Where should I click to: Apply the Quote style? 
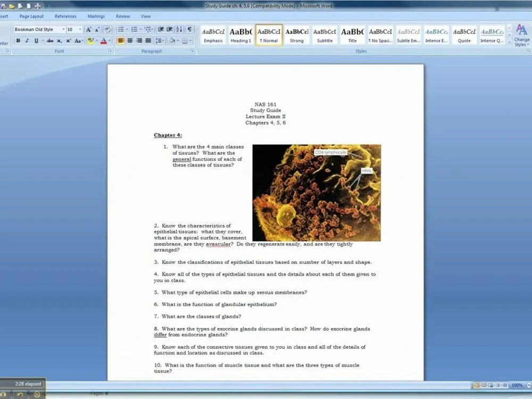[x=464, y=35]
